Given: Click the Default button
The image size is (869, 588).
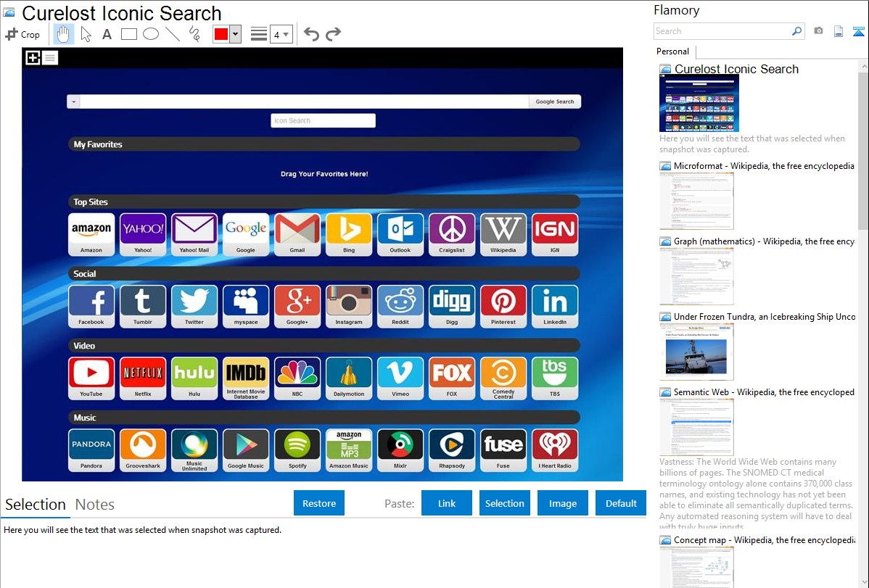Looking at the screenshot, I should coord(621,503).
